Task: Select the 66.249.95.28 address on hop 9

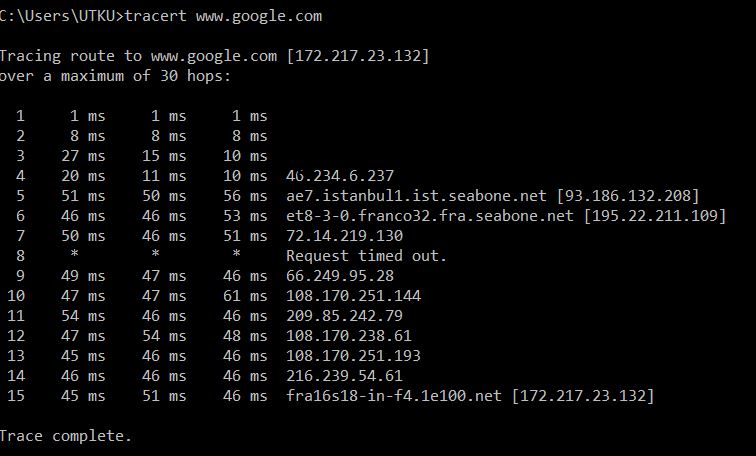Action: 340,276
